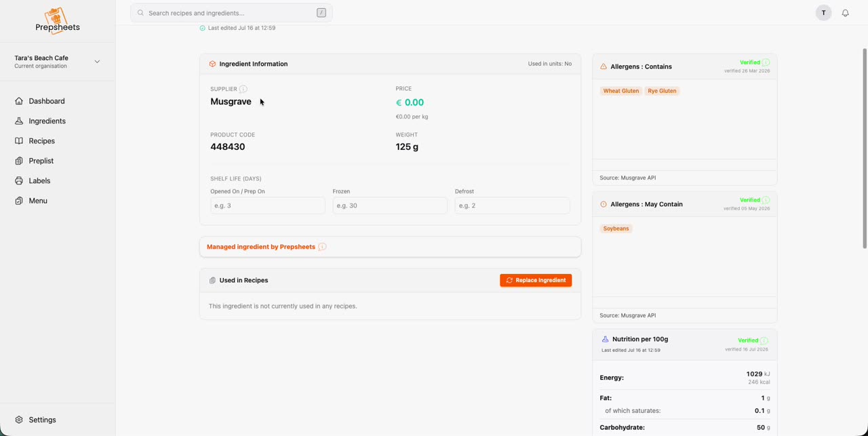
Task: Click the Soybeans allergen tag
Action: tap(616, 229)
